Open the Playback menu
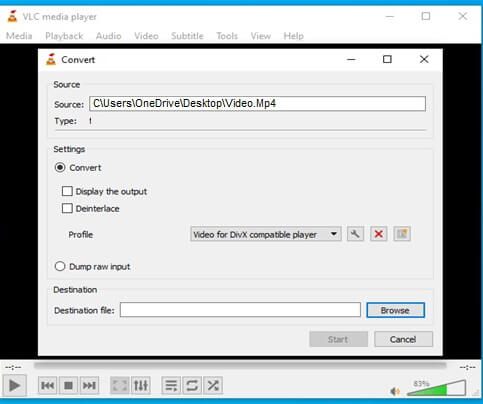Screen dimensions: 483x404 (x=64, y=36)
